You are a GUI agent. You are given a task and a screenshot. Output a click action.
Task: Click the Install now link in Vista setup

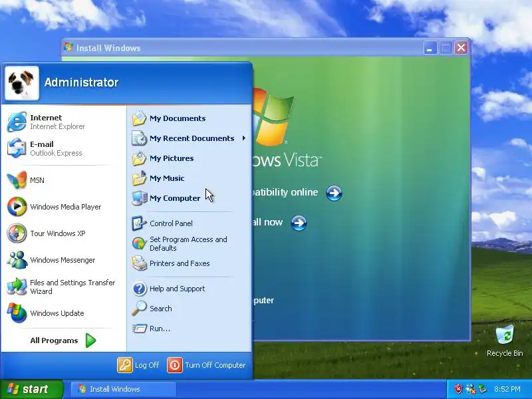(x=268, y=222)
